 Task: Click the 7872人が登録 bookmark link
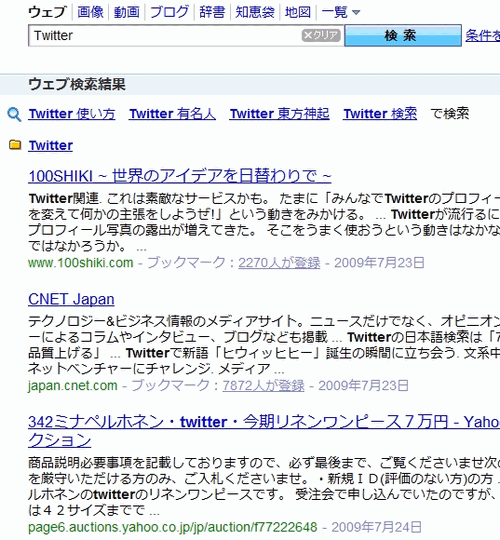pos(263,385)
